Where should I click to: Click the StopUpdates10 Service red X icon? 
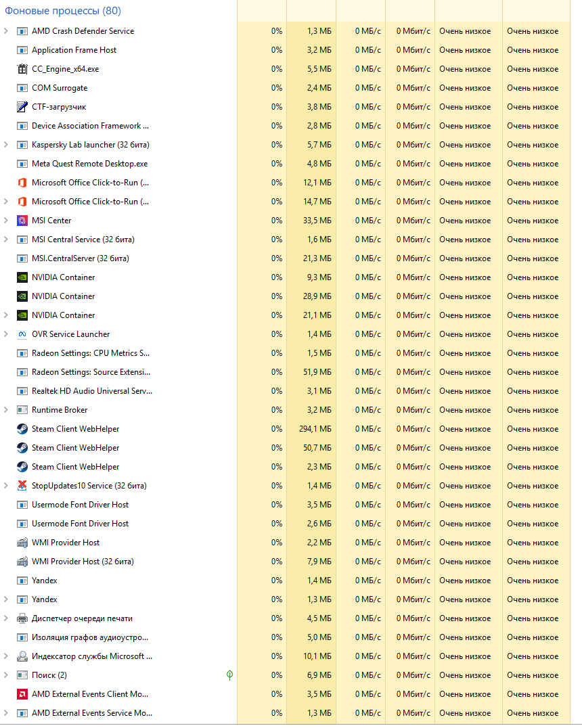(x=22, y=486)
